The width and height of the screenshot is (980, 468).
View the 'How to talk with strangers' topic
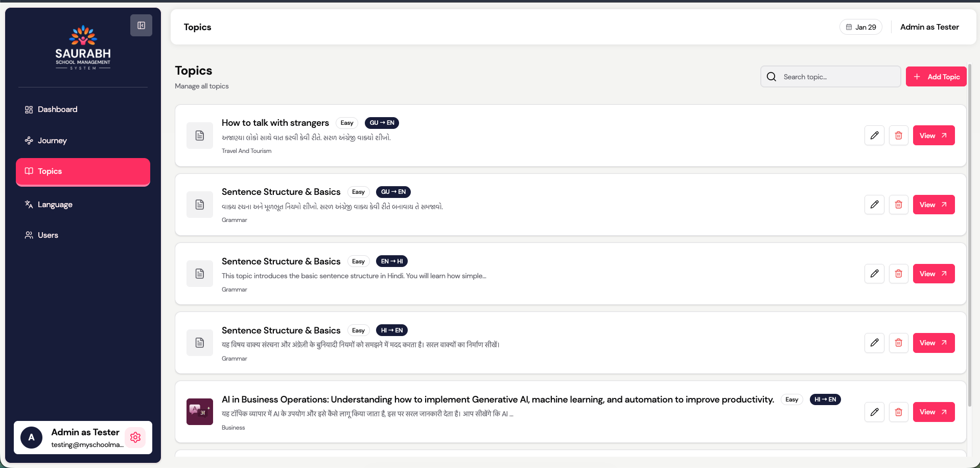pyautogui.click(x=934, y=136)
